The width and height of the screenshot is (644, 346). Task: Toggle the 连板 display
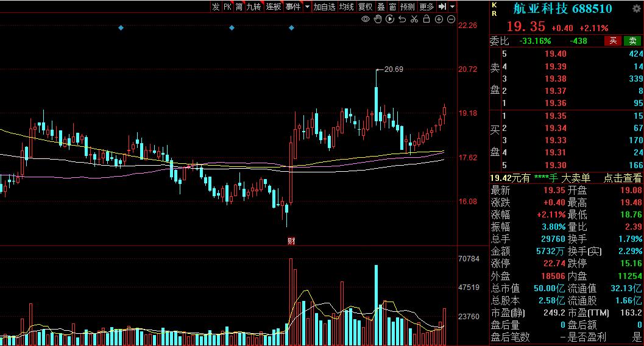point(273,7)
